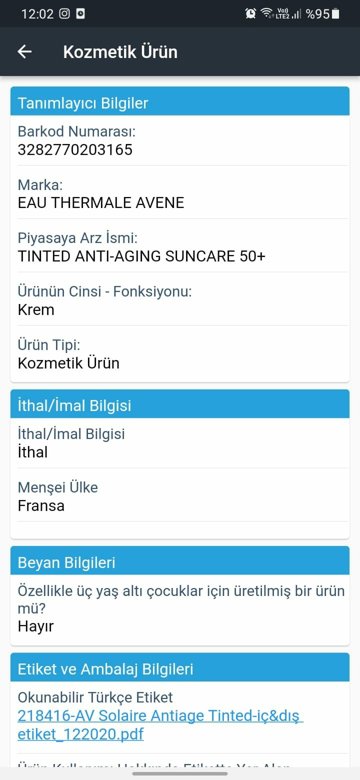Tap TINTED ANTI-AGING SUNCARE 50+ product name

(x=142, y=256)
